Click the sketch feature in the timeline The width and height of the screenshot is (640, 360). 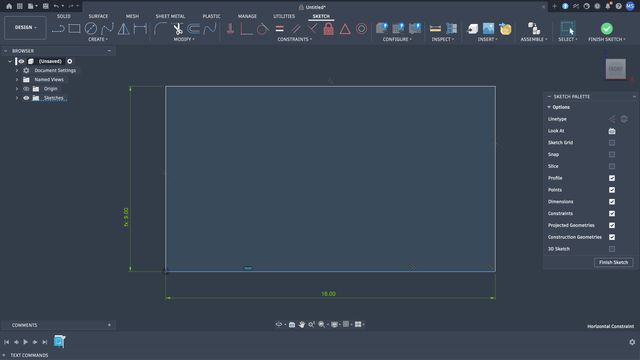[59, 341]
